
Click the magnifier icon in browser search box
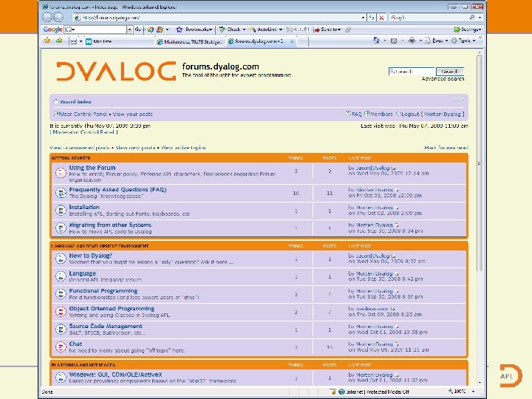472,17
